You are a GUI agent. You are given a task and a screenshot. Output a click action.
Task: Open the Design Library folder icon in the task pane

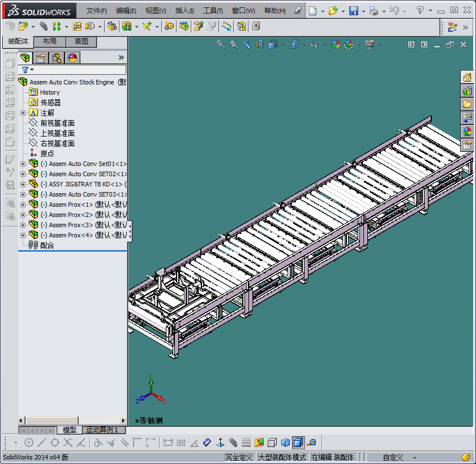point(467,104)
